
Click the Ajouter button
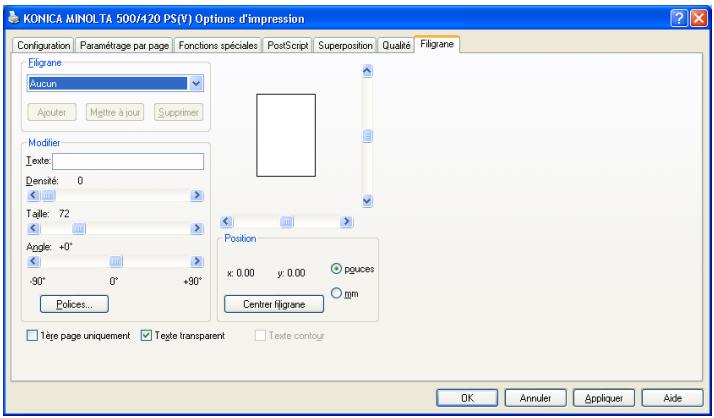click(x=51, y=112)
